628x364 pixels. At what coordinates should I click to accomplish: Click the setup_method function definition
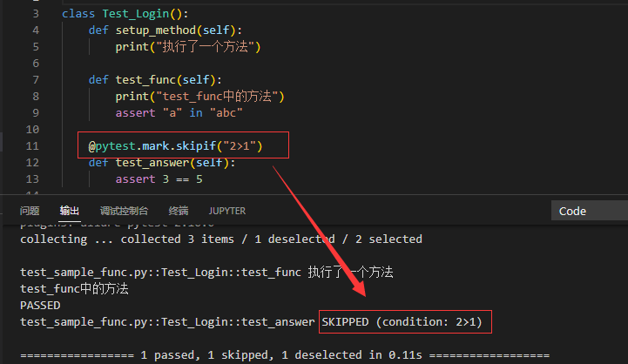coord(163,30)
